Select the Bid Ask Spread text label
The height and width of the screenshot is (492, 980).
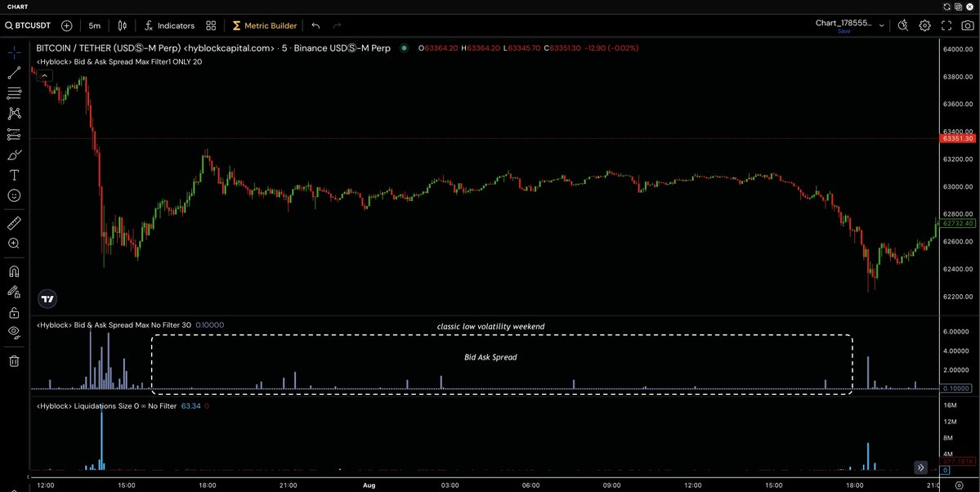[490, 358]
